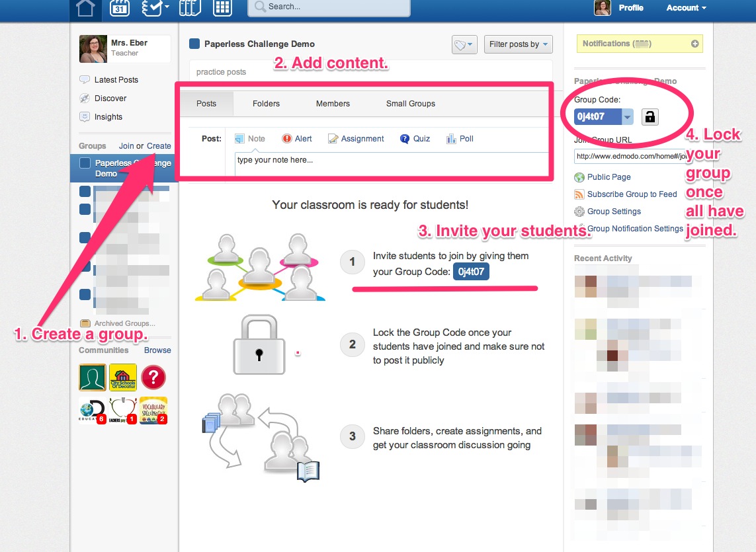The image size is (756, 552).
Task: Open the Members tab
Action: pos(332,103)
